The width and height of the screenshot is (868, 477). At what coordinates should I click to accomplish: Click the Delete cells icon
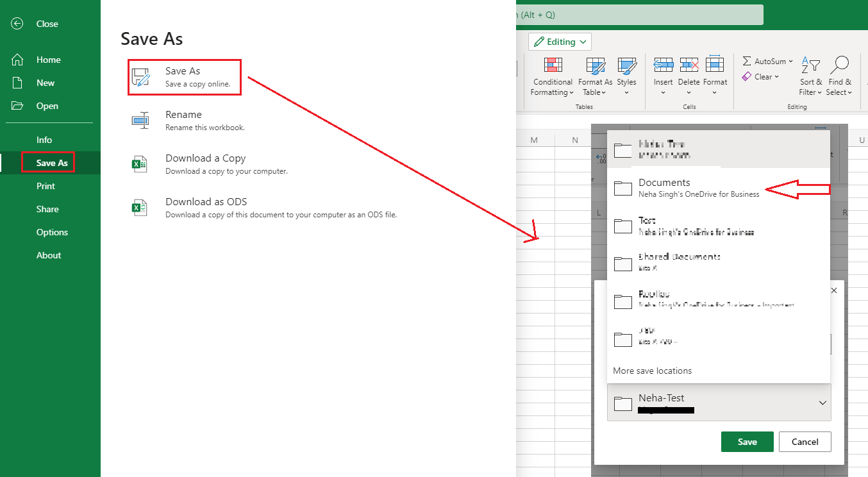[689, 64]
